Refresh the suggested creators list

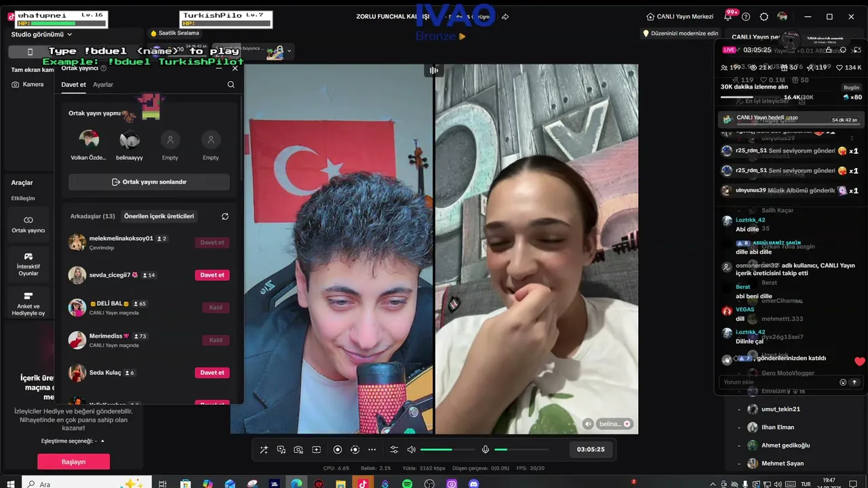click(x=225, y=216)
